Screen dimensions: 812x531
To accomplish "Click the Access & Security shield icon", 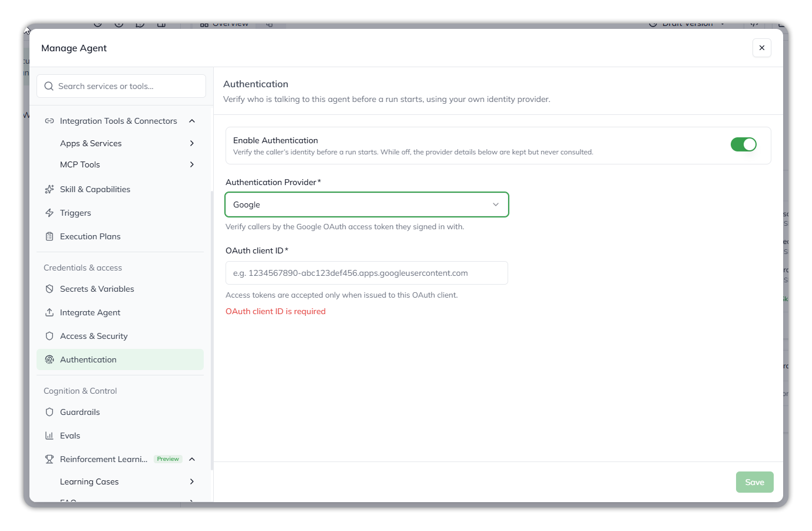I will click(49, 336).
